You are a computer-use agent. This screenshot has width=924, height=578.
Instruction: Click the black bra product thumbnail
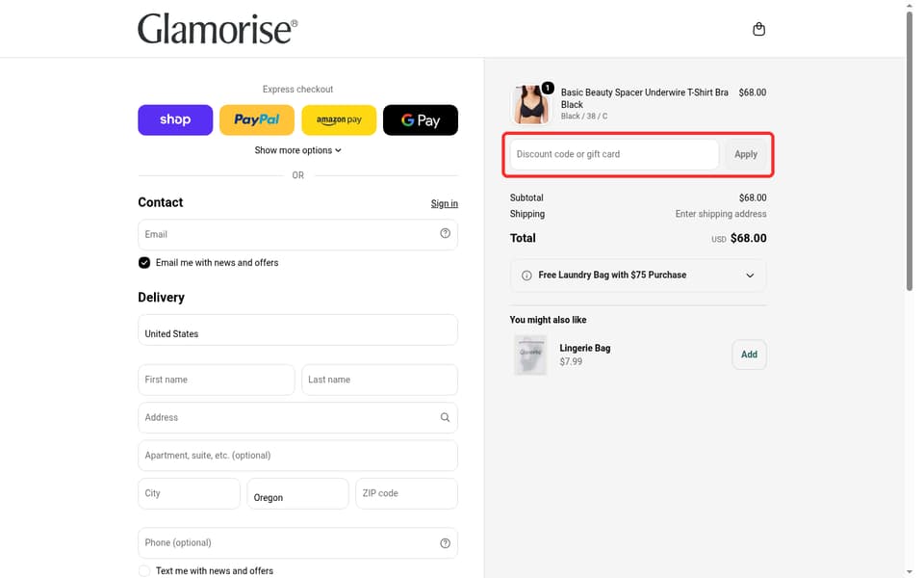click(529, 103)
